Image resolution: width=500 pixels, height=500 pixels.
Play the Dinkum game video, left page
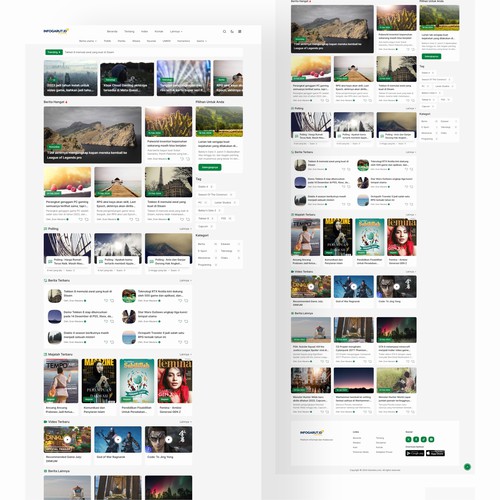(67, 439)
